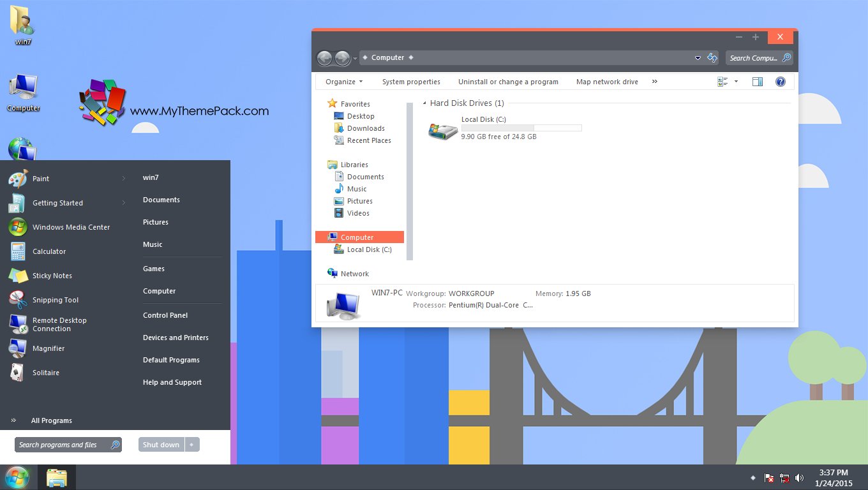Image resolution: width=868 pixels, height=490 pixels.
Task: Click the network tray icon
Action: coord(784,478)
